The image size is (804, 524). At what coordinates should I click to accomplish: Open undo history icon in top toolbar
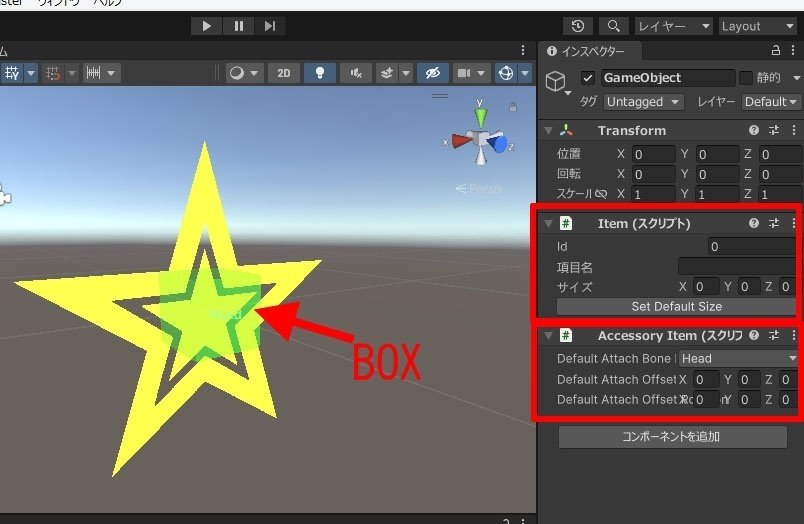[x=578, y=26]
